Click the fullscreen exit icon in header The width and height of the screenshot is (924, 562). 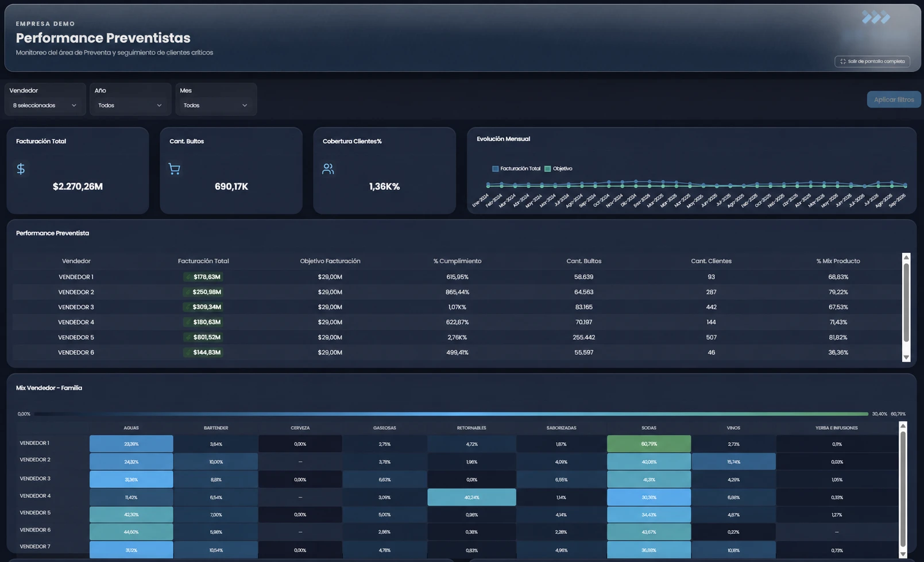[843, 61]
